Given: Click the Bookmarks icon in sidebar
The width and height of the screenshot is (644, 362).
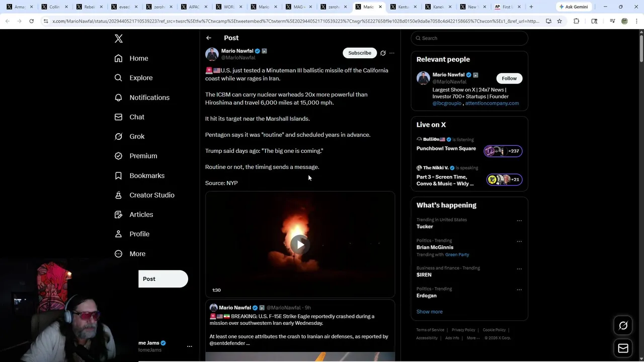Looking at the screenshot, I should point(118,175).
